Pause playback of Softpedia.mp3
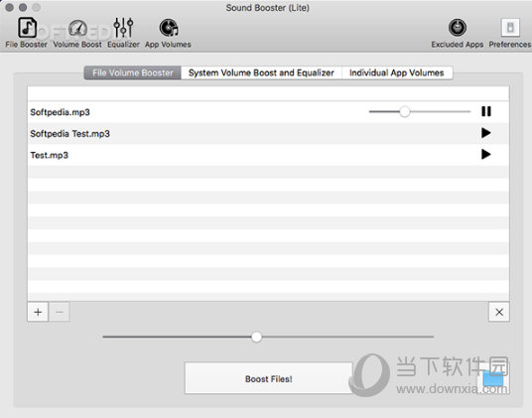 pos(486,111)
